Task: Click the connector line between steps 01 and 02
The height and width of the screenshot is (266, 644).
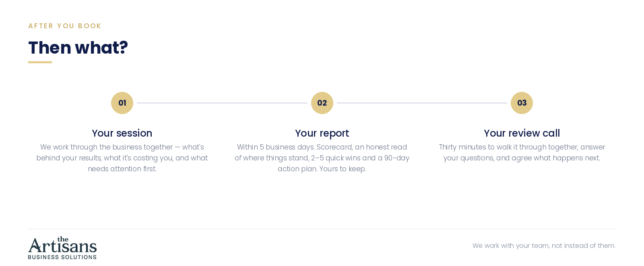Action: point(222,103)
